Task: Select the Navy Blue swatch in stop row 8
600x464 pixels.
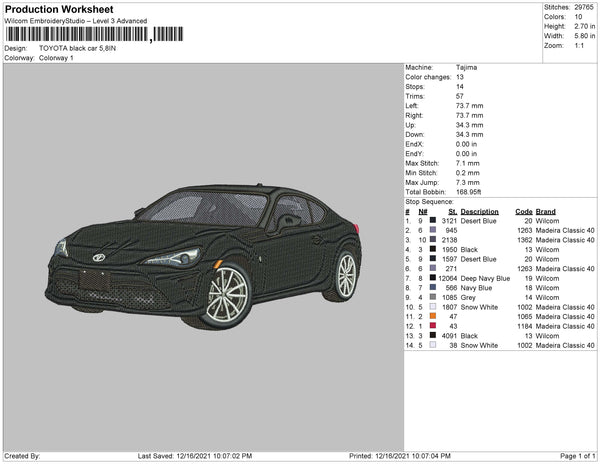Action: 432,288
